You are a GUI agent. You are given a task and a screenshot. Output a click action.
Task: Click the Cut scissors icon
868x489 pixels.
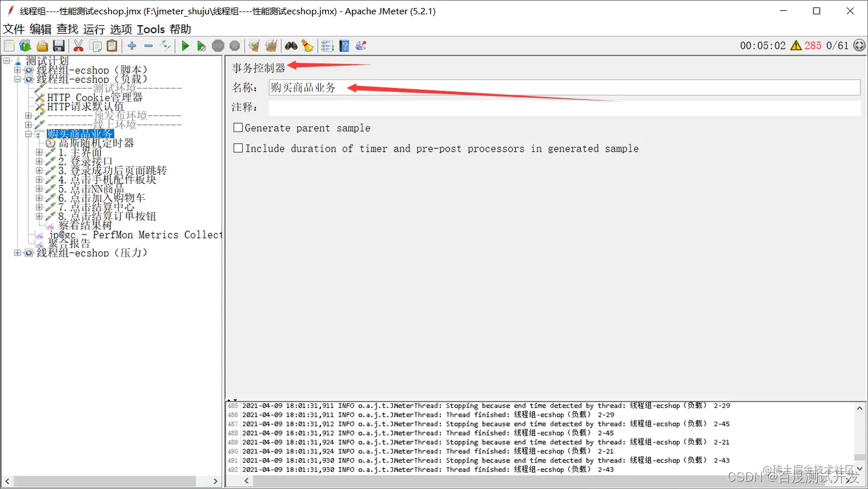pos(79,46)
